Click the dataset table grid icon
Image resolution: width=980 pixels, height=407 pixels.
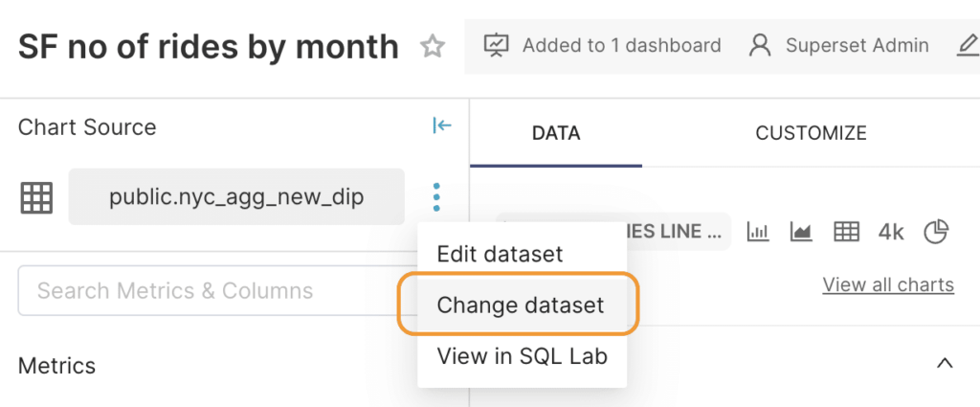click(x=36, y=198)
